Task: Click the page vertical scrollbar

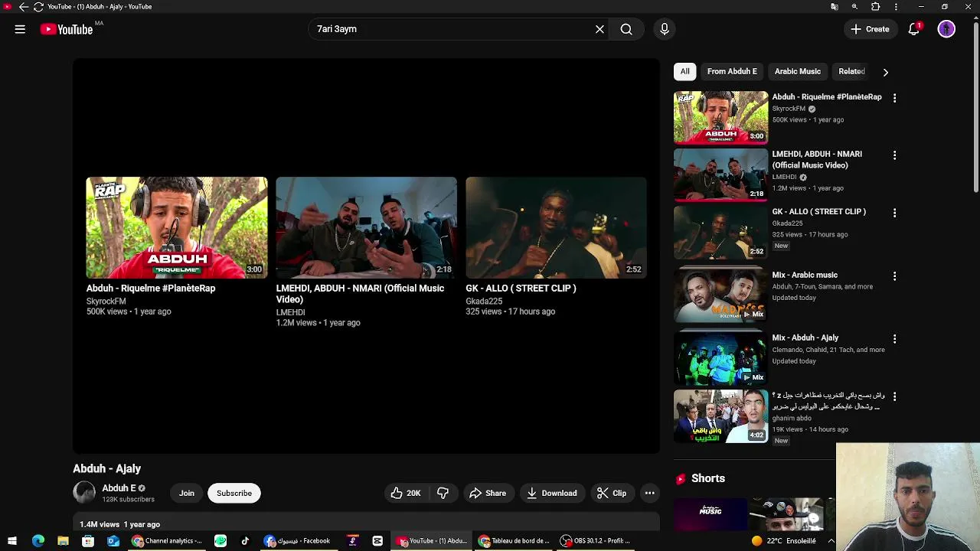Action: tap(975, 107)
